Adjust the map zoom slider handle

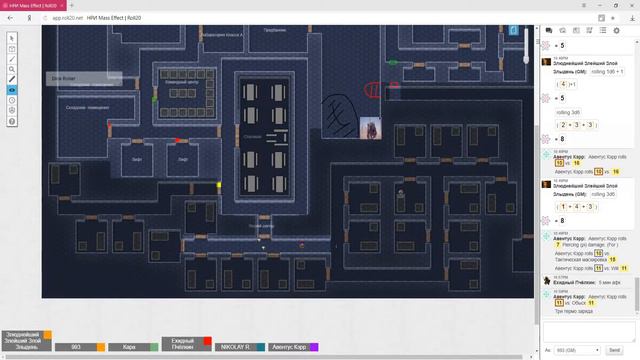pyautogui.click(x=526, y=60)
